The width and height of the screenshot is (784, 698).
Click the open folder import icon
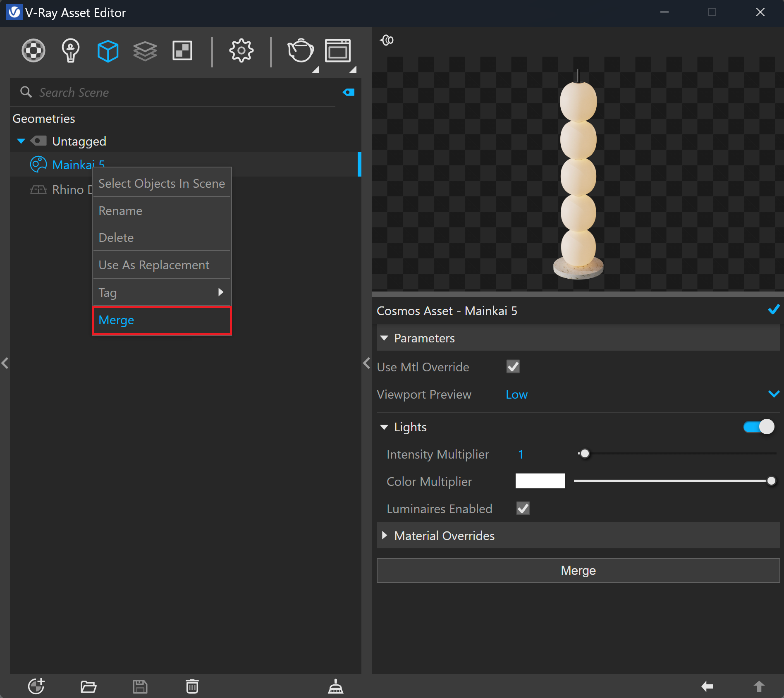[88, 686]
